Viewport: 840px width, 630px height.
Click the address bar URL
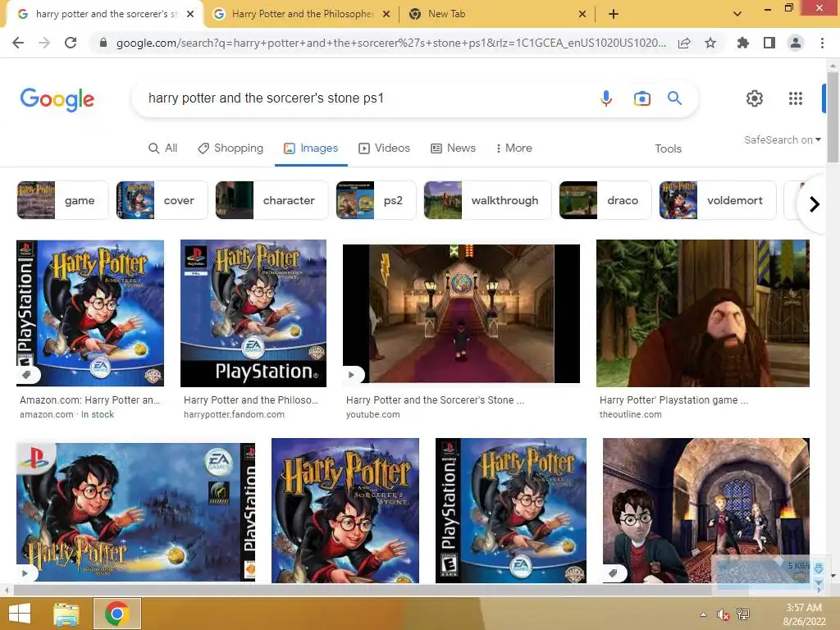[390, 43]
